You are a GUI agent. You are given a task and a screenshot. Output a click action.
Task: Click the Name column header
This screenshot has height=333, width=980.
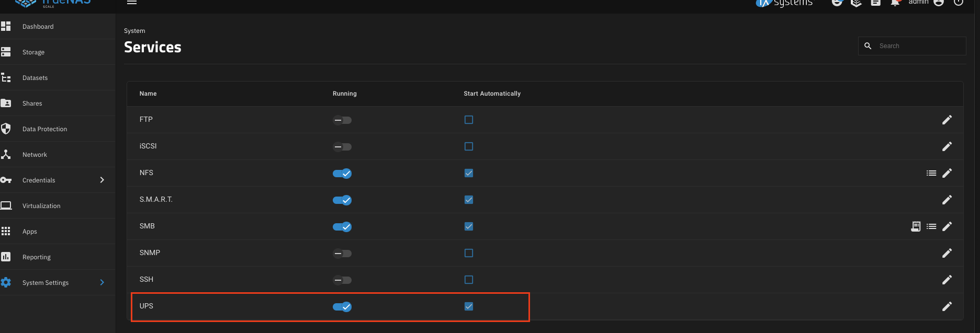[x=148, y=94]
